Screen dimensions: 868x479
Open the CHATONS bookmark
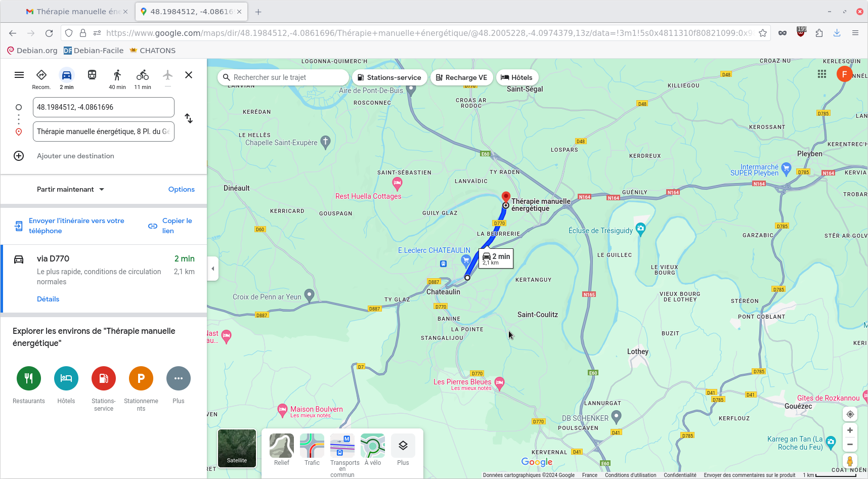[152, 51]
